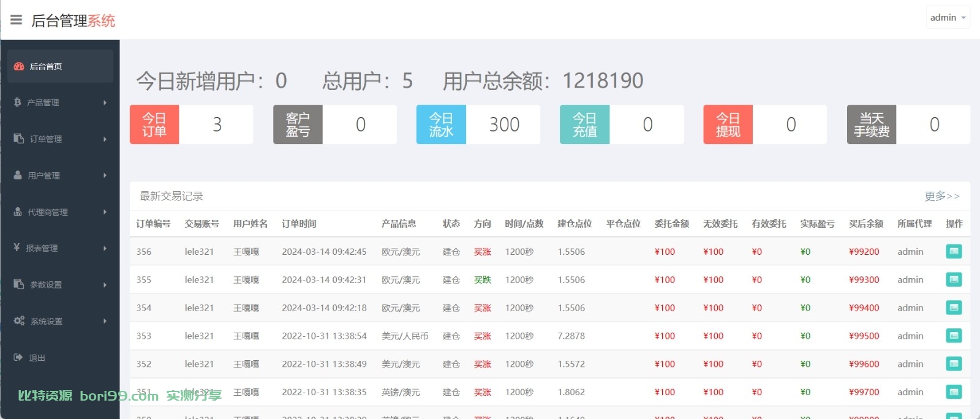This screenshot has width=980, height=419.
Task: Open 系统设置 sidebar menu
Action: tap(60, 321)
